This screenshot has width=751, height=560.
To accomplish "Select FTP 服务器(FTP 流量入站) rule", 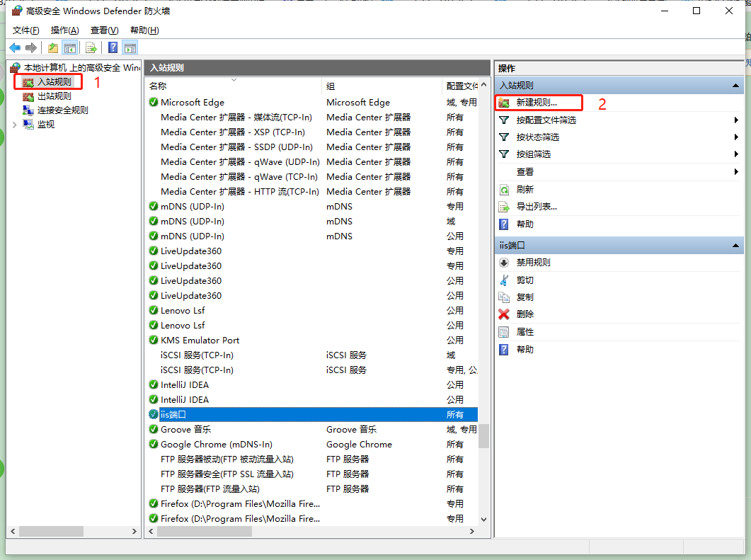I will click(312, 489).
